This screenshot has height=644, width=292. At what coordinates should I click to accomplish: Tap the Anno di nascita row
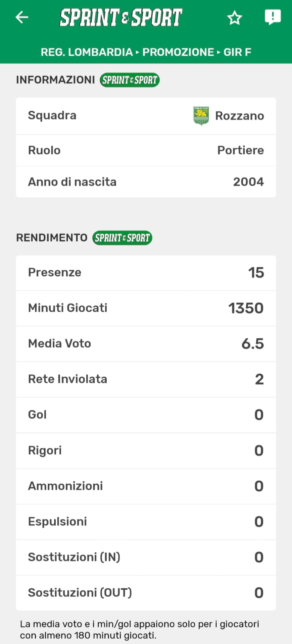coord(146,182)
